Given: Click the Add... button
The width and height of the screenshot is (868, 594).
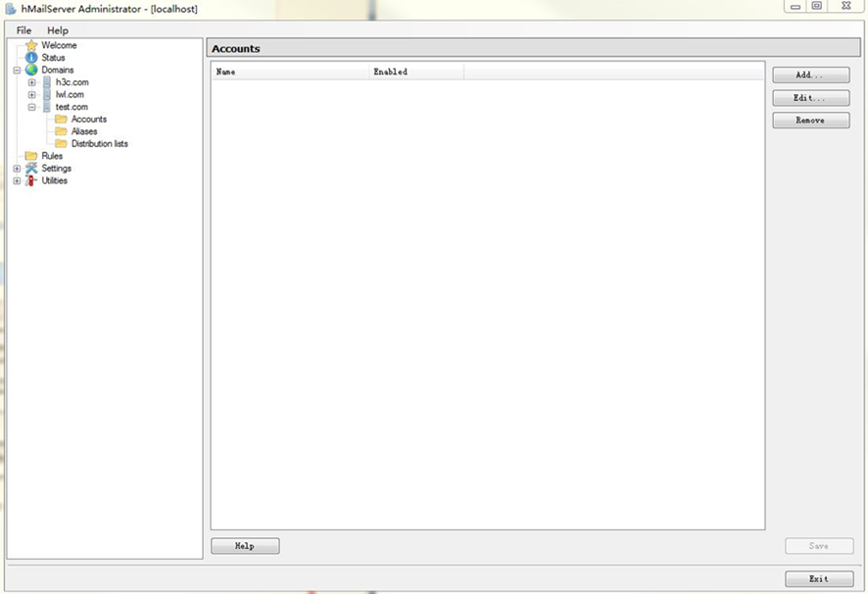Looking at the screenshot, I should [x=811, y=74].
